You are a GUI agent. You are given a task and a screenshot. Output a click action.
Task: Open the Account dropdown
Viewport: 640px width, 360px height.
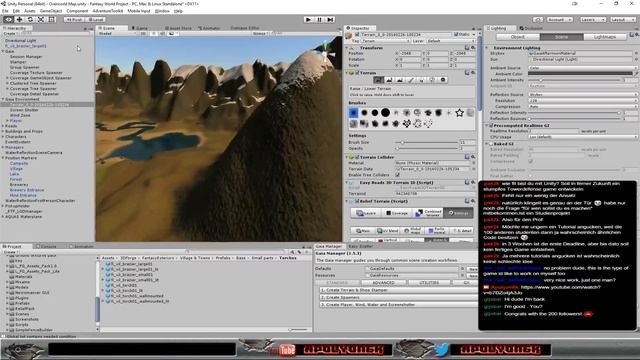pos(559,19)
